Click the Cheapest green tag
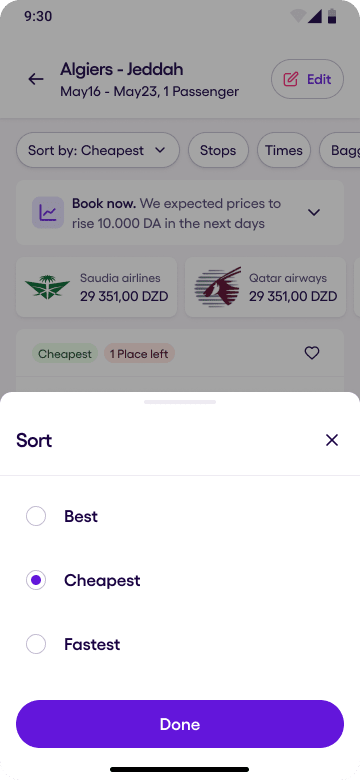This screenshot has height=780, width=360. (x=65, y=354)
